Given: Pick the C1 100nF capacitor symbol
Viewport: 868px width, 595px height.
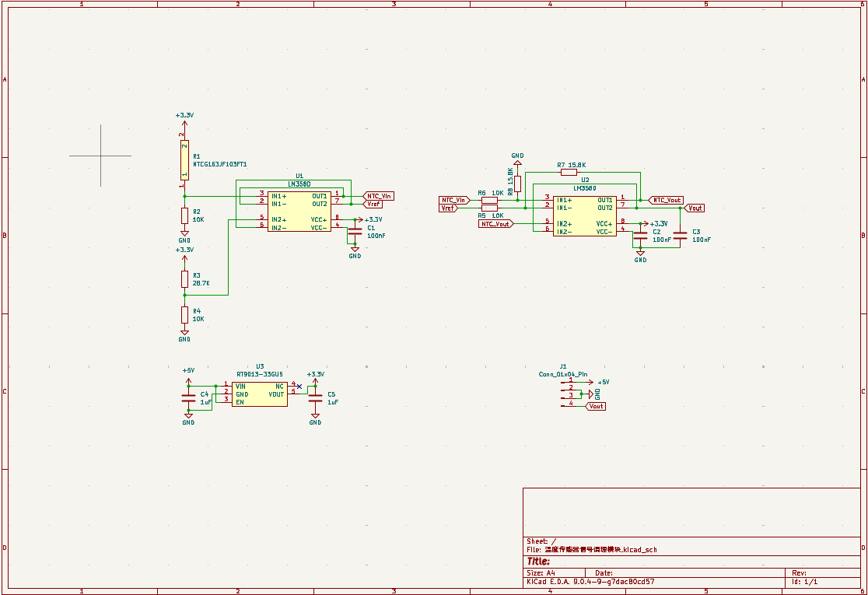Looking at the screenshot, I should point(355,232).
